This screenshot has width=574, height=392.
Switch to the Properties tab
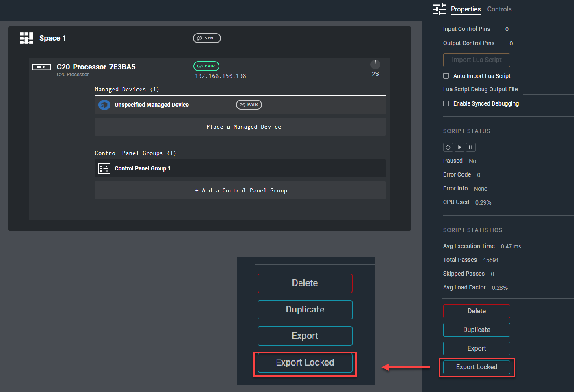(466, 9)
